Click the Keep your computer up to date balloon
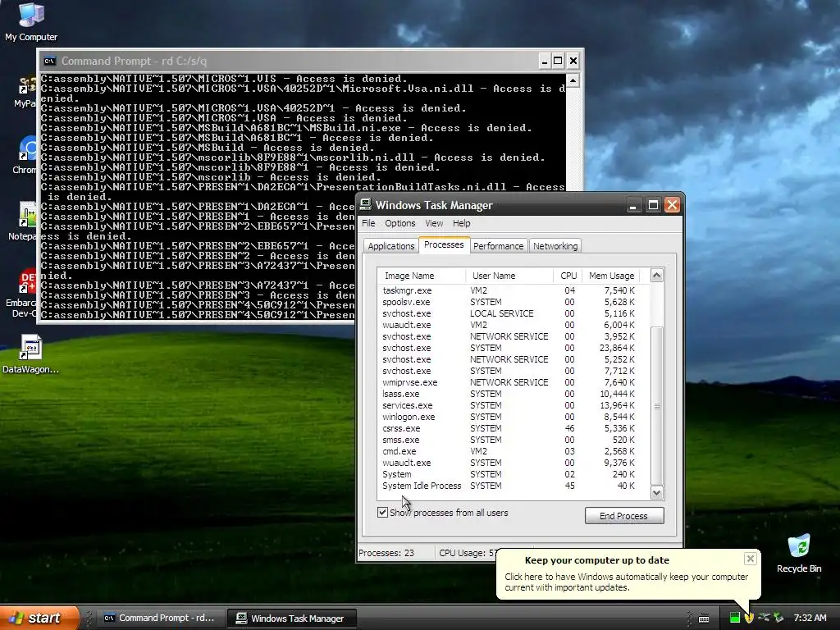Viewport: 840px width, 630px height. 628,573
